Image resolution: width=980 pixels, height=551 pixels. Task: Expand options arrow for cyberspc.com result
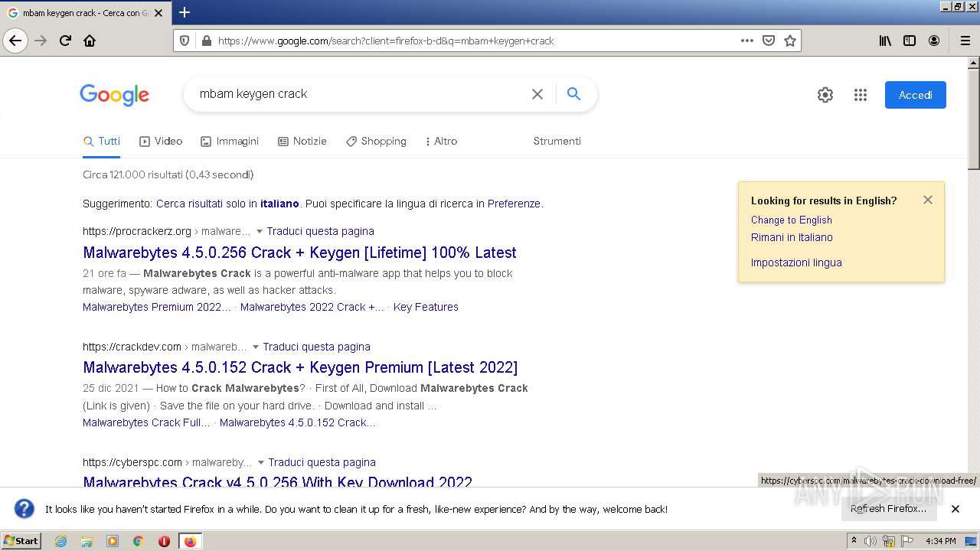pos(261,463)
